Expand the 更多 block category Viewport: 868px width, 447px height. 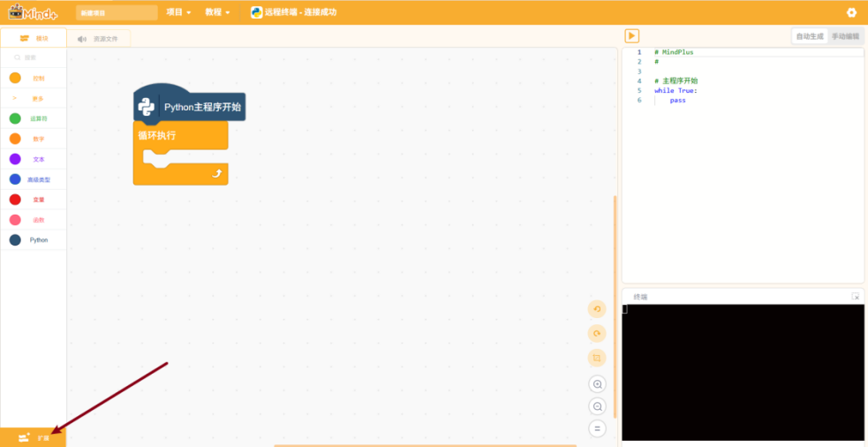coord(34,99)
